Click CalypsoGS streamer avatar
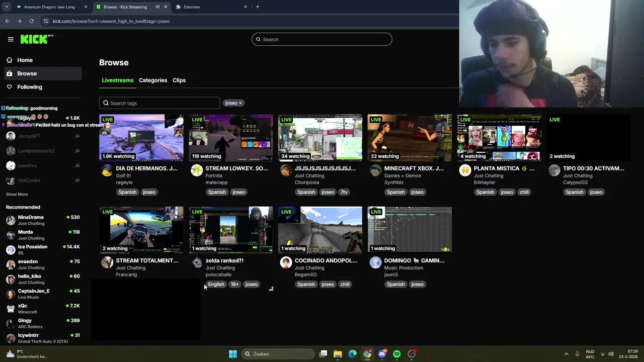Screen dimensions: 644x362 click(554, 170)
